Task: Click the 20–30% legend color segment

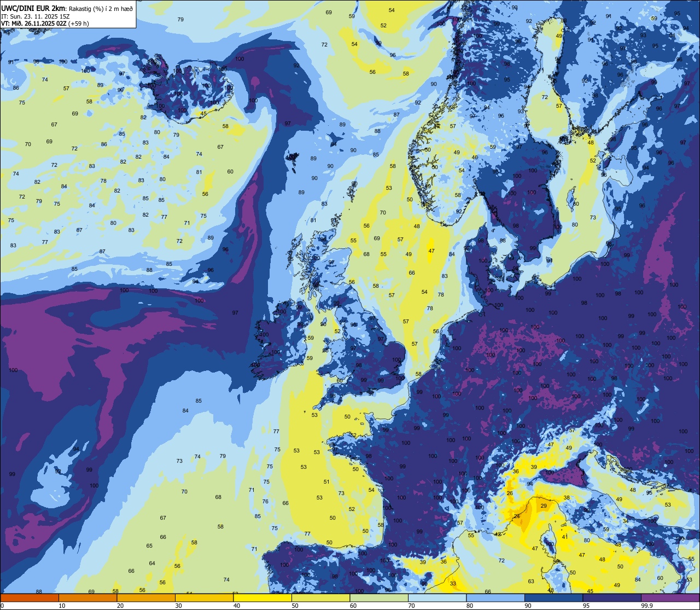Action: pos(146,597)
